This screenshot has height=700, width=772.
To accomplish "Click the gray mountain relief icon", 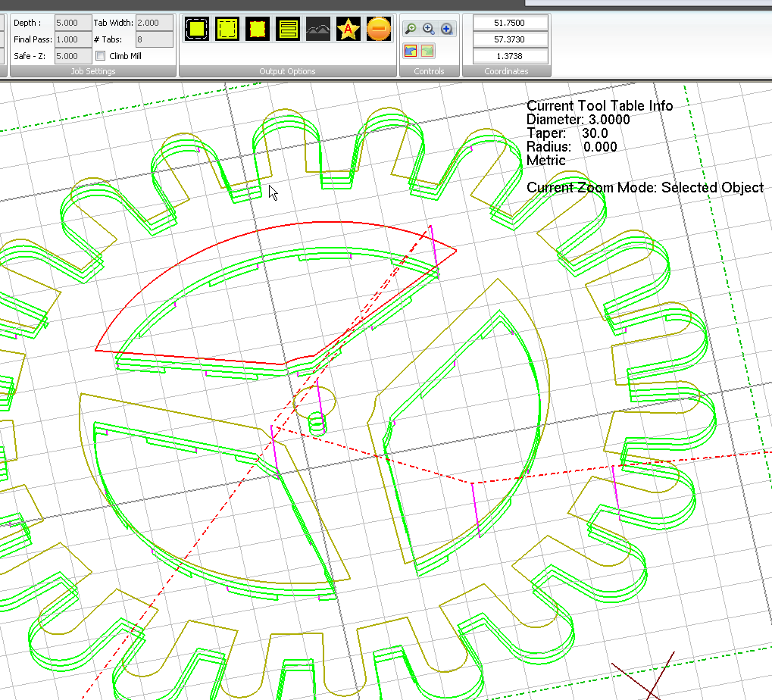I will [x=318, y=30].
